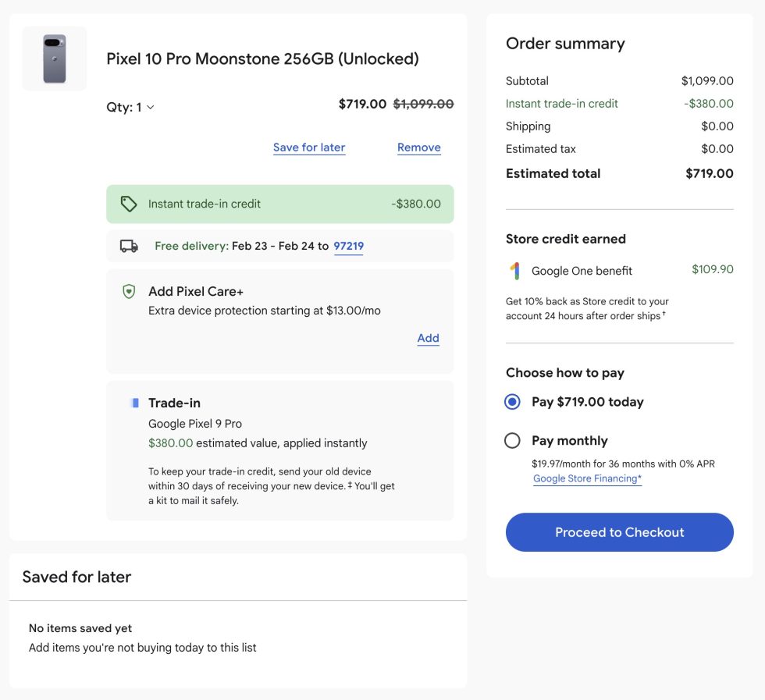765x700 pixels.
Task: Click the Save for later link
Action: pos(309,147)
